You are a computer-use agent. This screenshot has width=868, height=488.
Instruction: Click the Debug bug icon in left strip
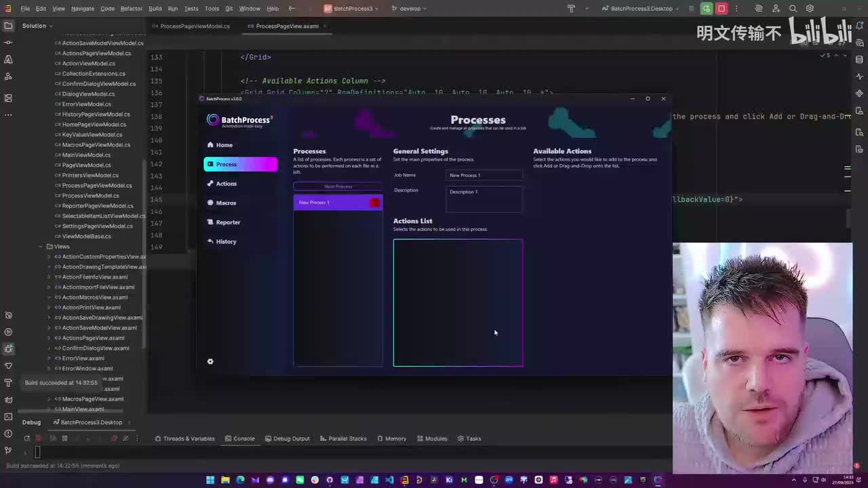click(x=8, y=349)
